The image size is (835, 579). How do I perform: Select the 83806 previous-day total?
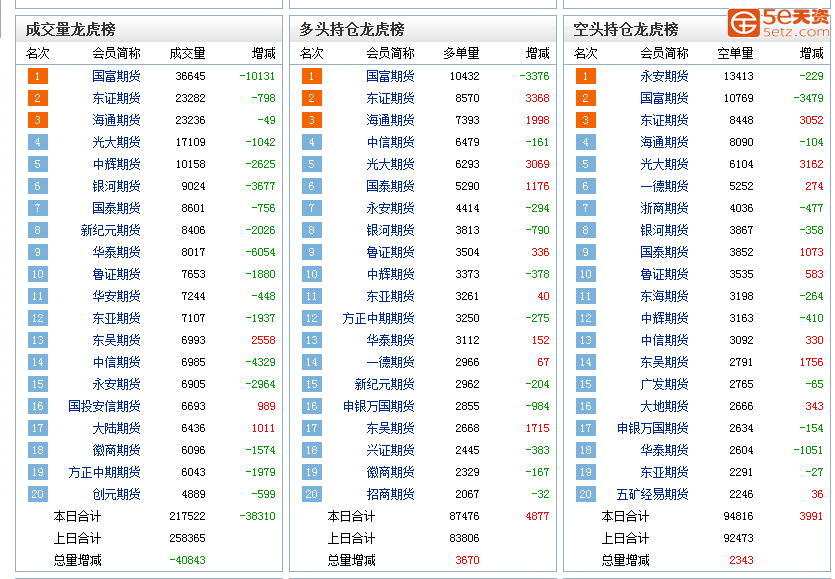[x=464, y=539]
